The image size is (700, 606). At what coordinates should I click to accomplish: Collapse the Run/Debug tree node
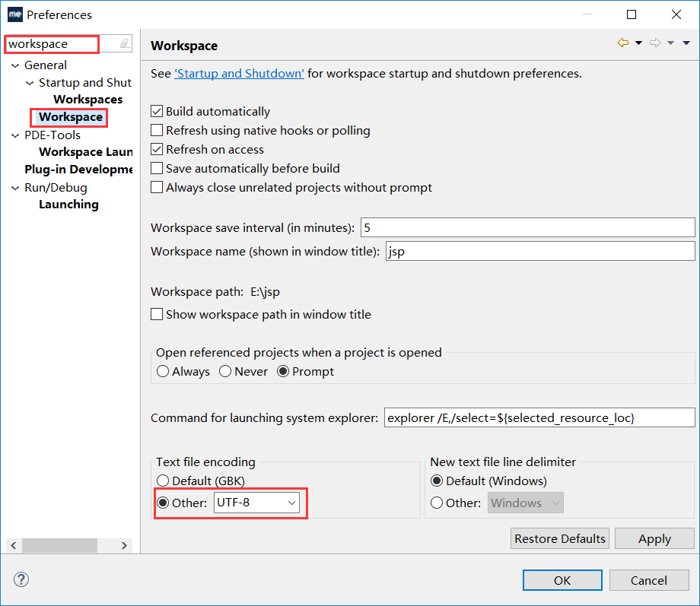(15, 189)
